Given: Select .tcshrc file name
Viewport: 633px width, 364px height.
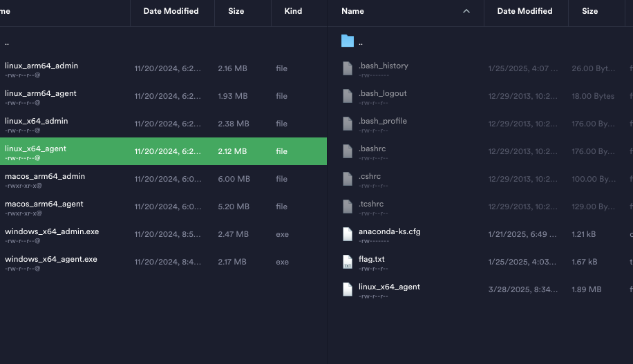Looking at the screenshot, I should pyautogui.click(x=371, y=204).
